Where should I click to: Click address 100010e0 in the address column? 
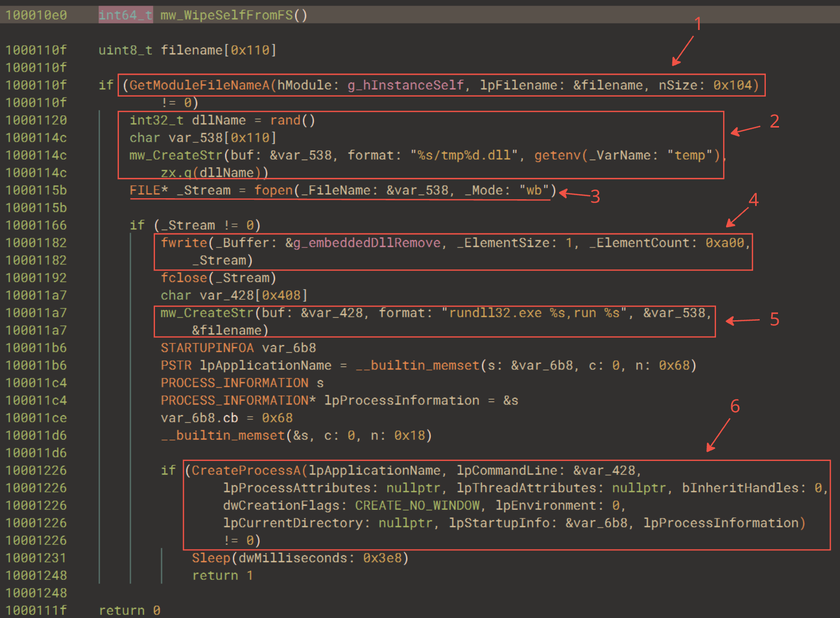tap(36, 15)
